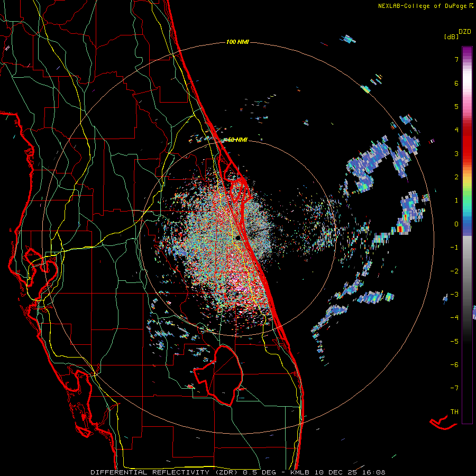The height and width of the screenshot is (476, 476).
Task: Click the DZD product label above the color scale
Action: pos(464,32)
